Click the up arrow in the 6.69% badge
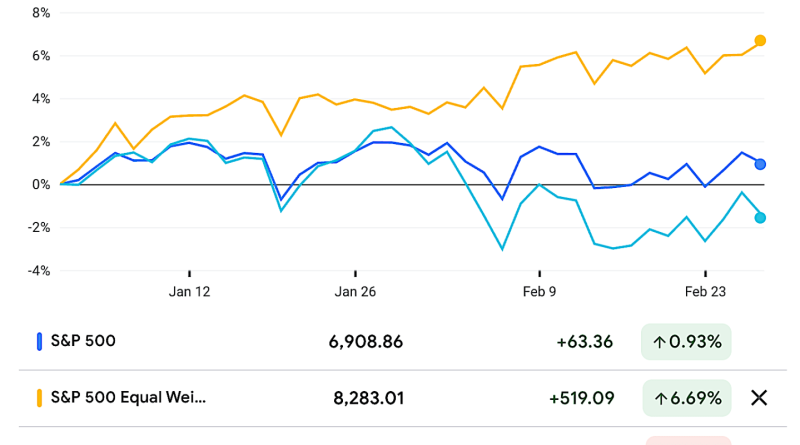The height and width of the screenshot is (445, 800). [660, 398]
